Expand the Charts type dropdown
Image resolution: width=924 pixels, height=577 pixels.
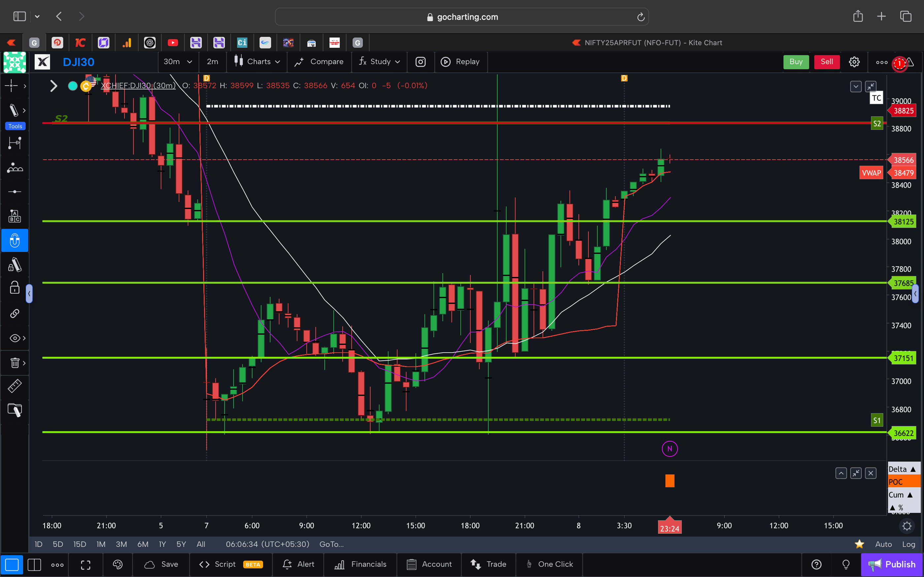(263, 61)
